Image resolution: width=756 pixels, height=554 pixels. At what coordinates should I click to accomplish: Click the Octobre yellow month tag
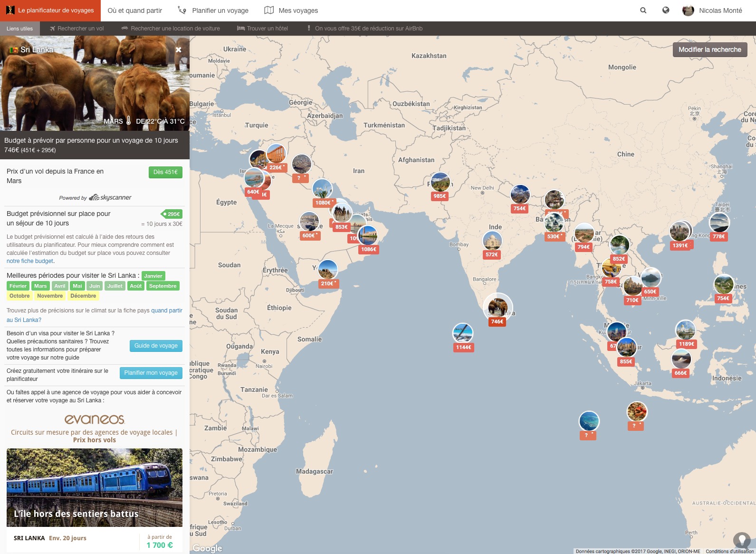(19, 296)
